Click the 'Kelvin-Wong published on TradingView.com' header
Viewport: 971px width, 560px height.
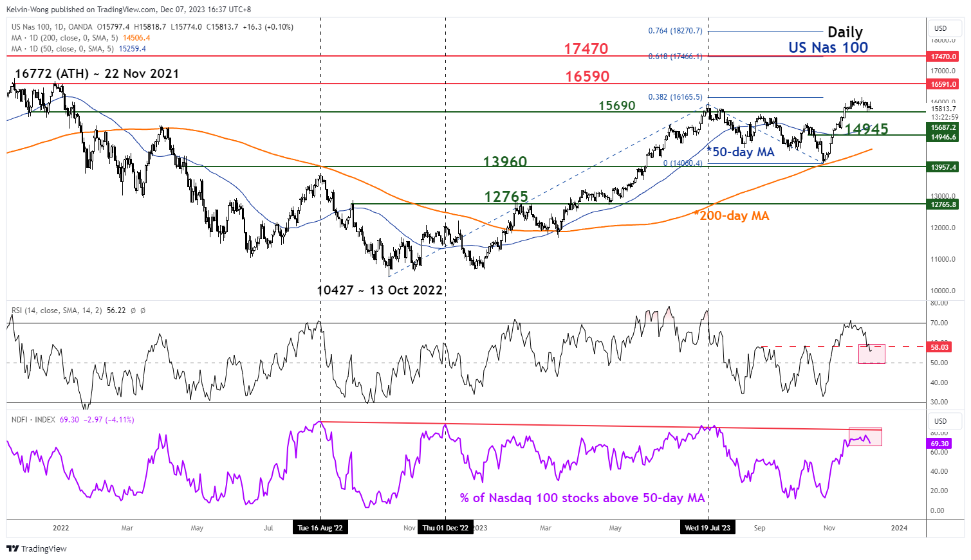[82, 10]
